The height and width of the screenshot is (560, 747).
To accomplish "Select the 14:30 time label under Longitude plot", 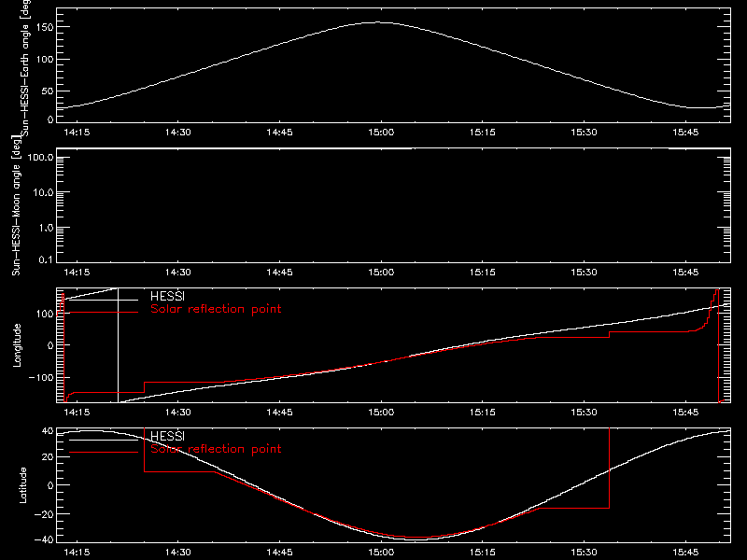I will click(177, 412).
